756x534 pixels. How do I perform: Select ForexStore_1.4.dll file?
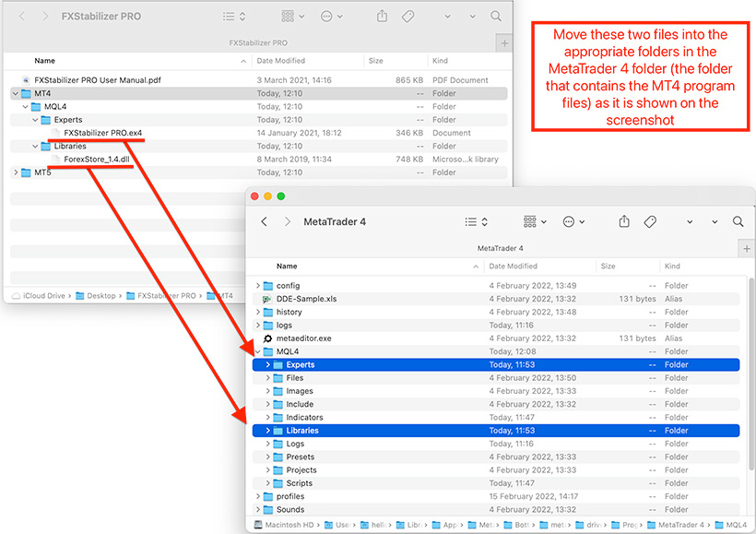258,160
